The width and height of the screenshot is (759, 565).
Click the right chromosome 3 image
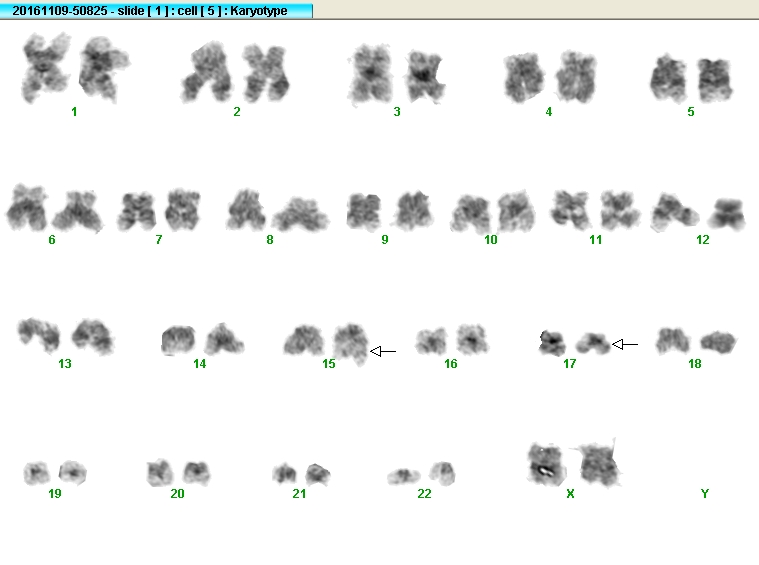[x=425, y=76]
